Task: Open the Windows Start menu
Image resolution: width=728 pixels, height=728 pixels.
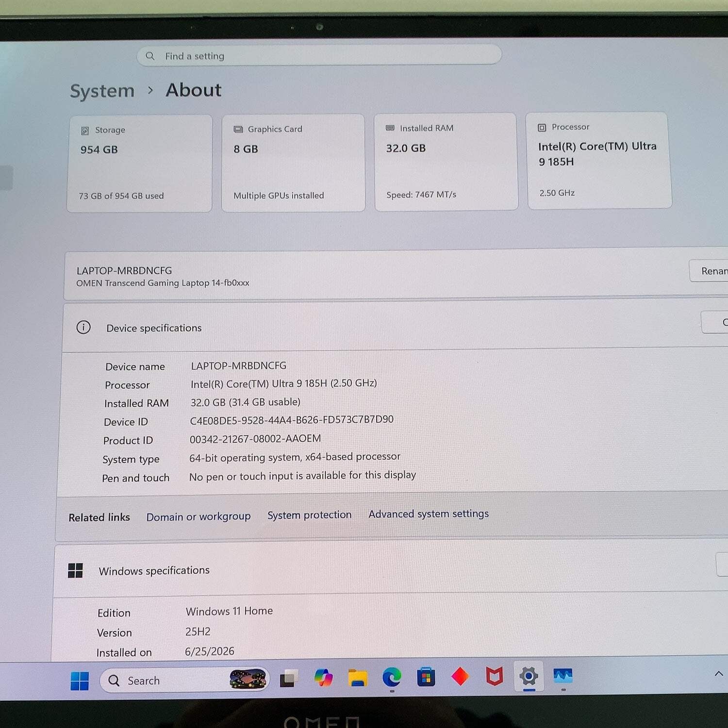Action: 80,681
